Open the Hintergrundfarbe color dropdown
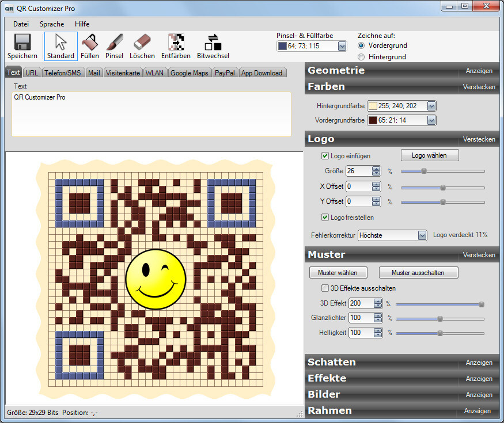Viewport: 504px width, 423px height. point(431,106)
